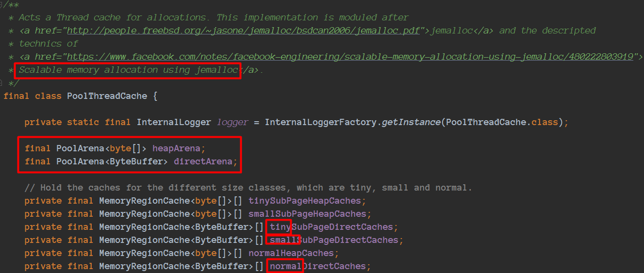The image size is (644, 273).
Task: Click the heapArena field name
Action: click(x=176, y=148)
